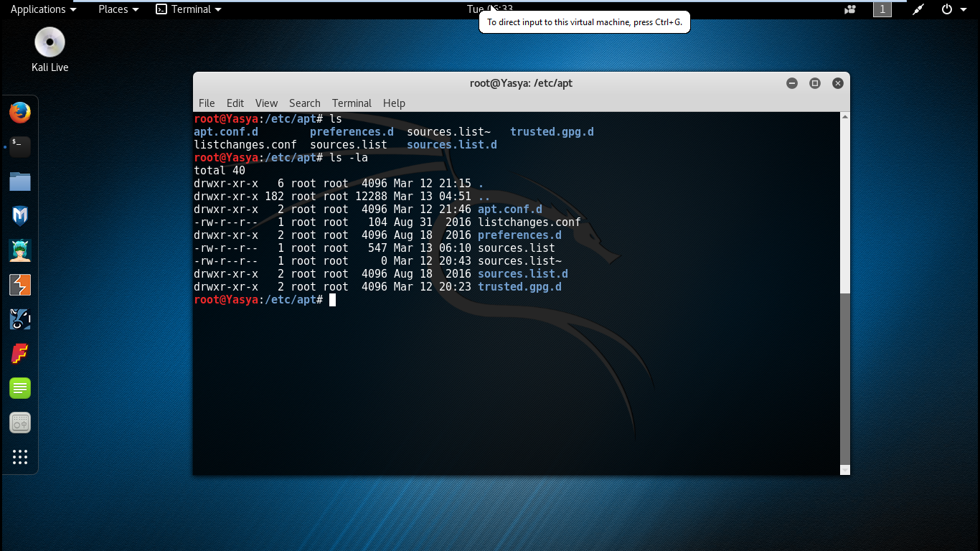Open the Files manager from the dock
The height and width of the screenshot is (551, 980).
[20, 182]
